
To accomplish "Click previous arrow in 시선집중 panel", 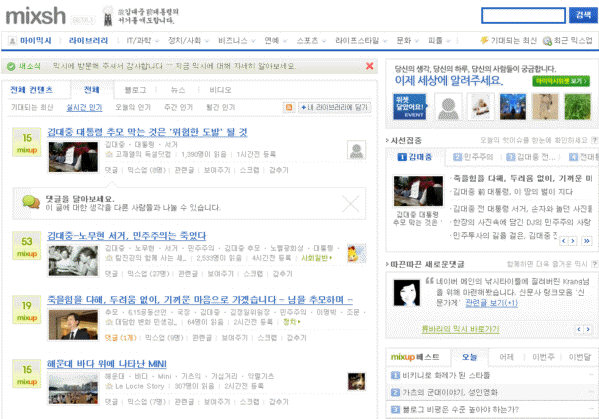I will pyautogui.click(x=564, y=241).
